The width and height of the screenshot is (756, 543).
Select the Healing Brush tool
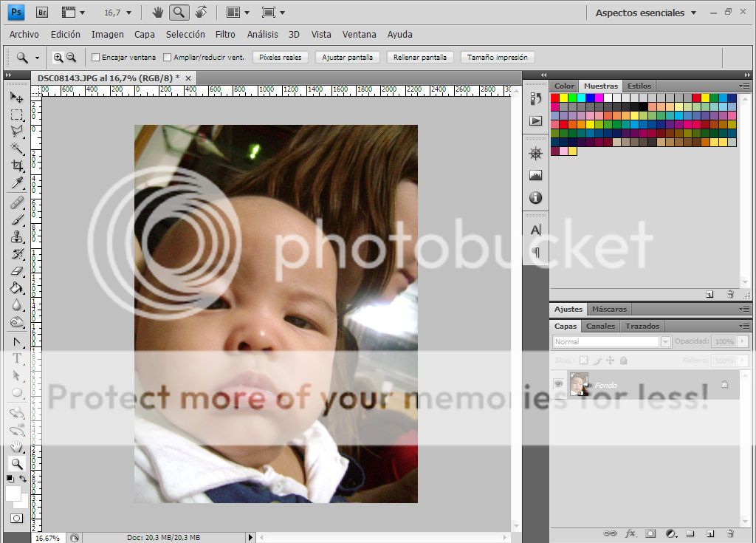tap(16, 202)
